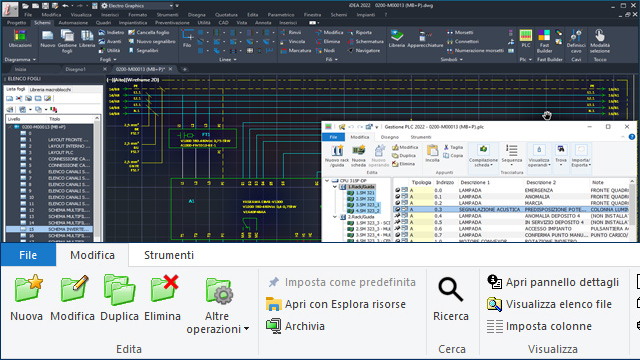Click Schermatura in the Fili group
The height and width of the screenshot is (360, 640).
[365, 41]
